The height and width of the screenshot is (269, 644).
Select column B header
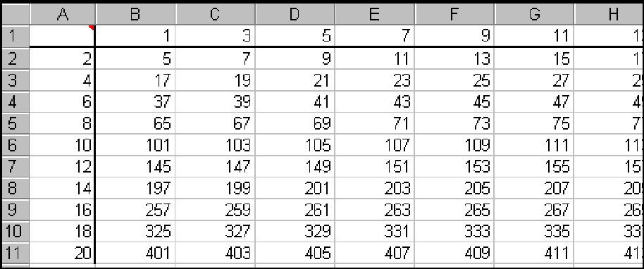[135, 15]
